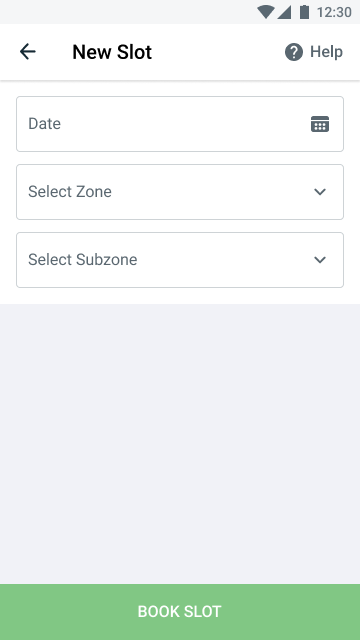Open the Select Subzone dropdown field
The width and height of the screenshot is (360, 640).
coord(180,260)
